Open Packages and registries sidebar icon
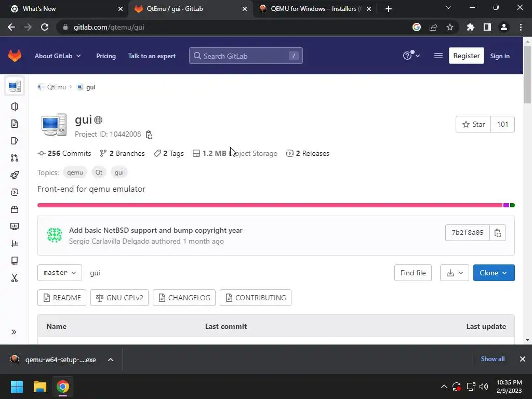 [x=15, y=209]
